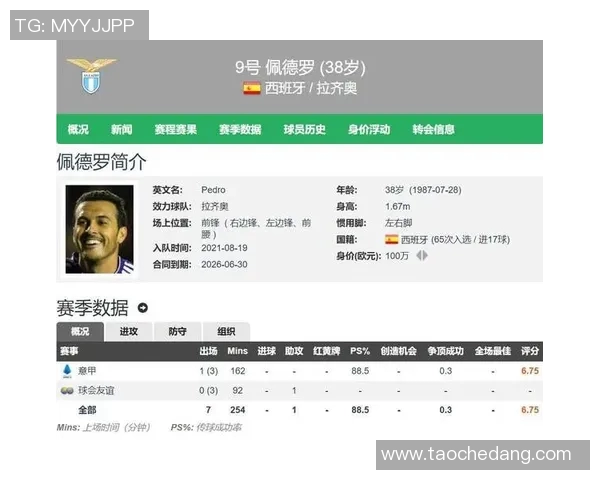Image resolution: width=600 pixels, height=480 pixels.
Task: Click the 1 (3) appearances cell
Action: pos(209,371)
